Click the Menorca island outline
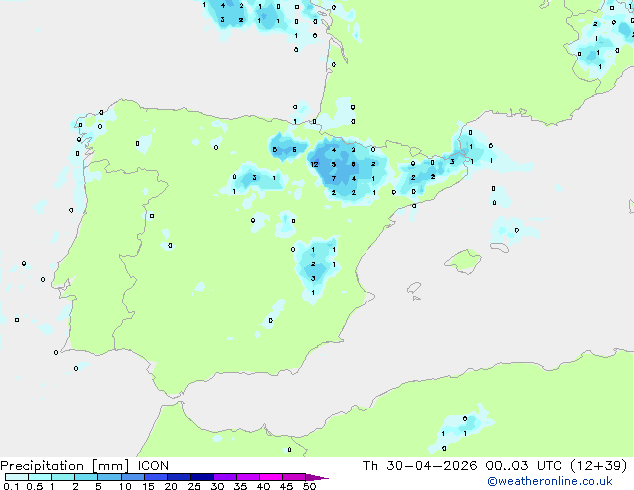Image resolution: width=634 pixels, height=490 pixels. [499, 247]
